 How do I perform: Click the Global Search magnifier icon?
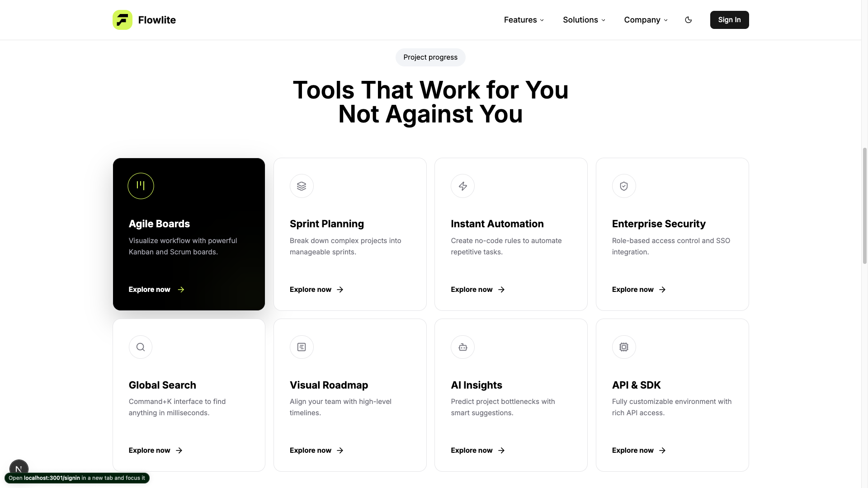tap(141, 347)
